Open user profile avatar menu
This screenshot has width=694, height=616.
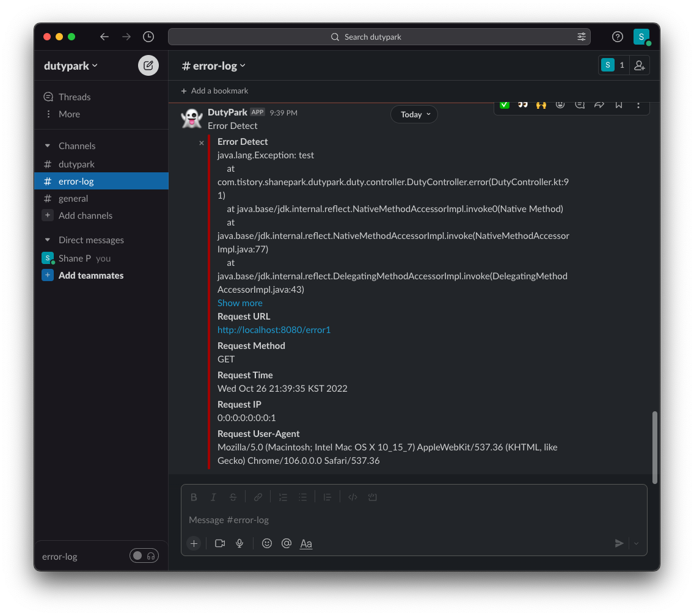tap(641, 37)
